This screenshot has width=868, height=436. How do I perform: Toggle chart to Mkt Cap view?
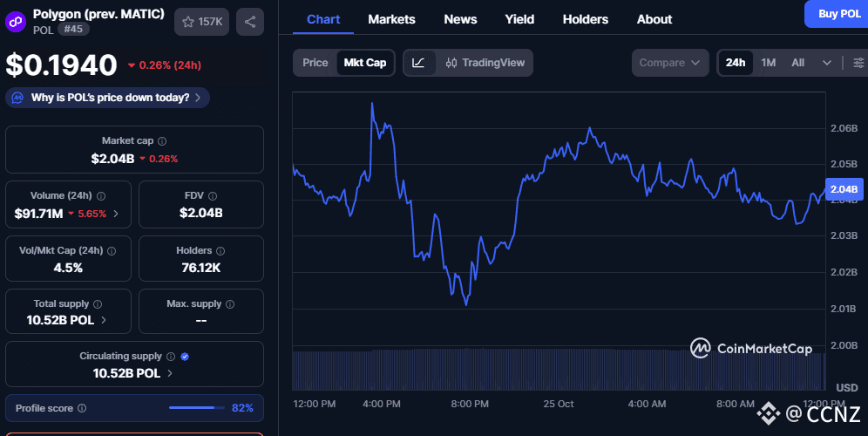(x=365, y=63)
